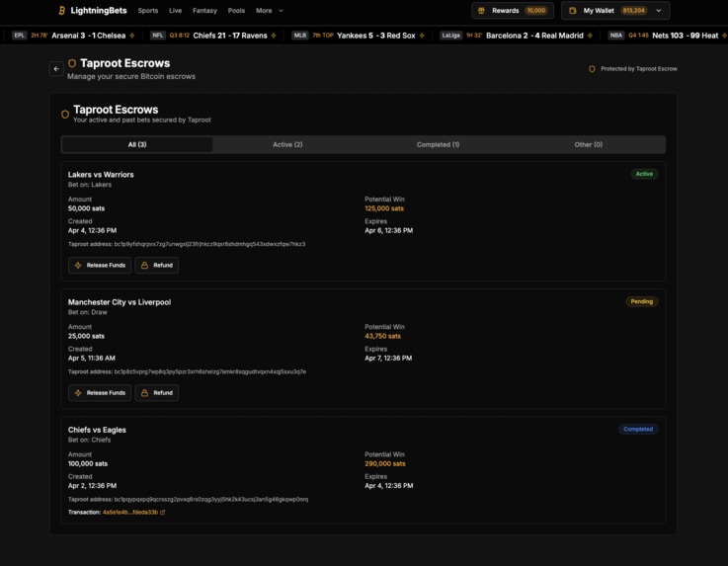
Task: Click the 43,750 sats potential win
Action: click(x=382, y=336)
